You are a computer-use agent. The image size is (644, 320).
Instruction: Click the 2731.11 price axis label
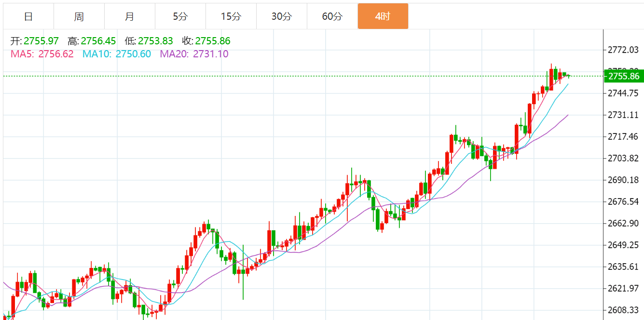(623, 115)
